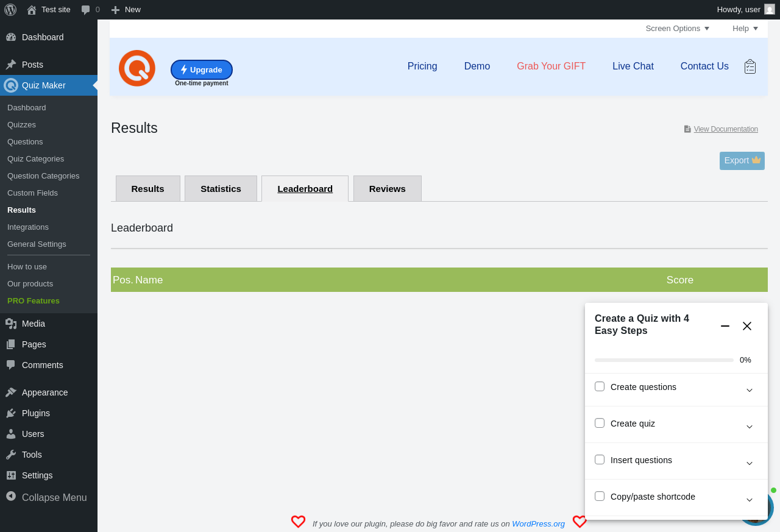Switch to the Results tab
This screenshot has width=780, height=532.
click(148, 188)
